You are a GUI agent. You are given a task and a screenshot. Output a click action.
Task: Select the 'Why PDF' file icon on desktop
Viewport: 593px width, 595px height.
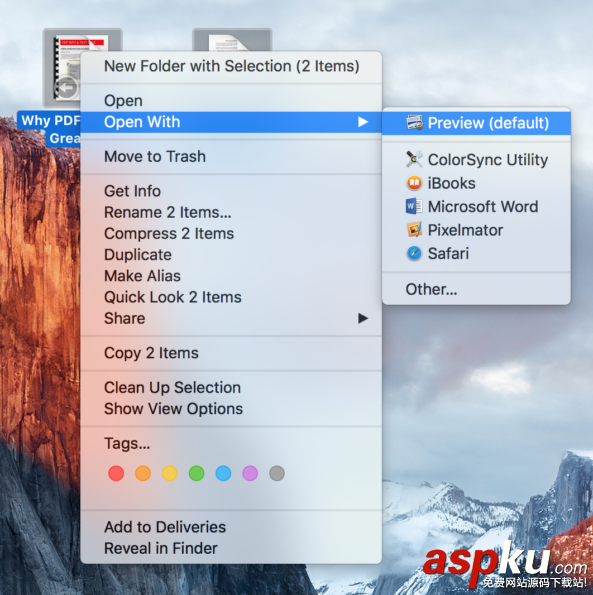(x=63, y=68)
